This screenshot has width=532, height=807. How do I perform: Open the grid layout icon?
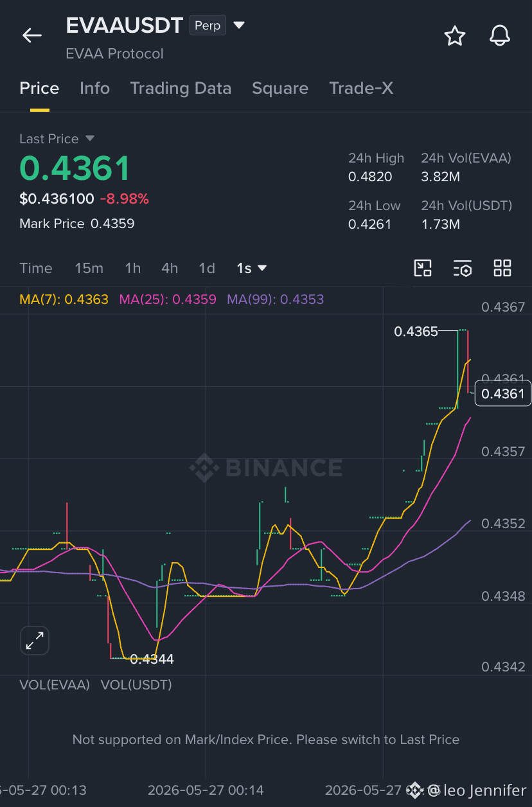pyautogui.click(x=502, y=268)
